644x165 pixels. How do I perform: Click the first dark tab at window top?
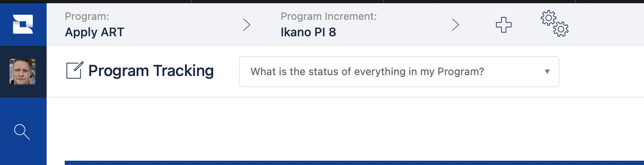click(95, 1)
